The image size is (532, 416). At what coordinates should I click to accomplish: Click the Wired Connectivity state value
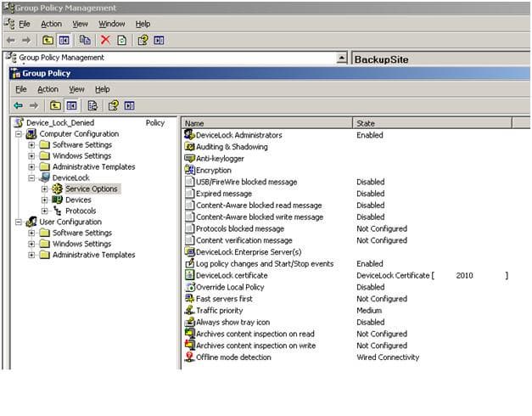[388, 357]
